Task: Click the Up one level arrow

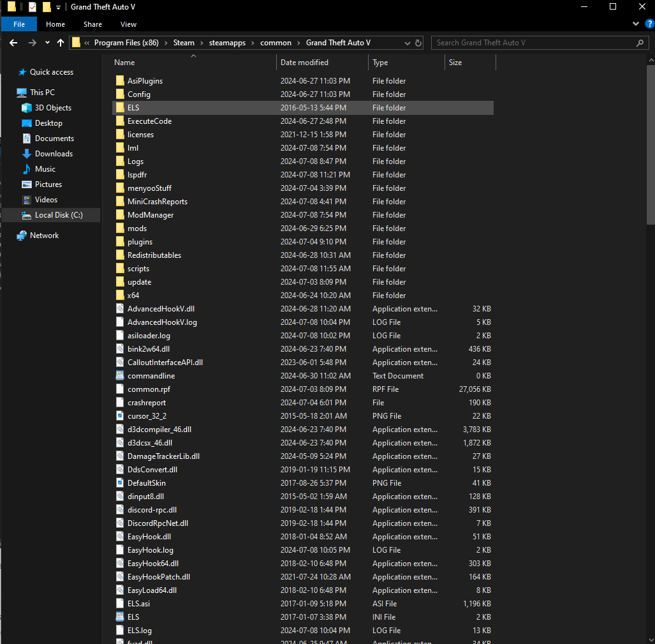Action: 61,43
